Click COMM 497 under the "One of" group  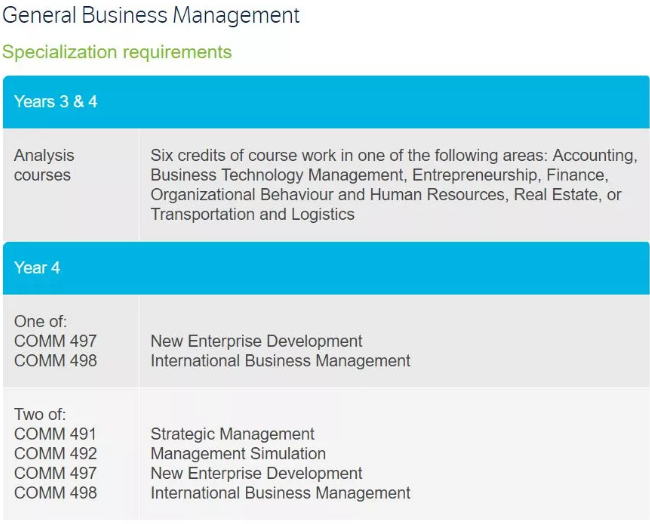[55, 341]
